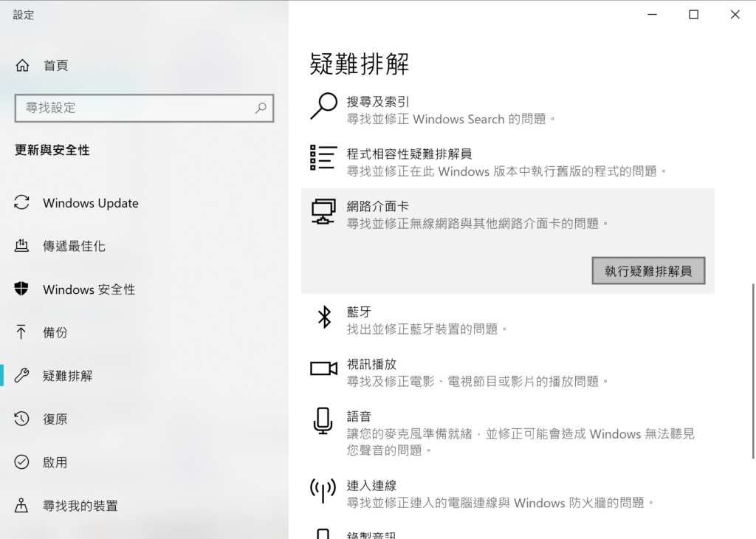Viewport: 756px width, 539px height.
Task: Click the 視訊播放 camera icon
Action: [x=323, y=368]
